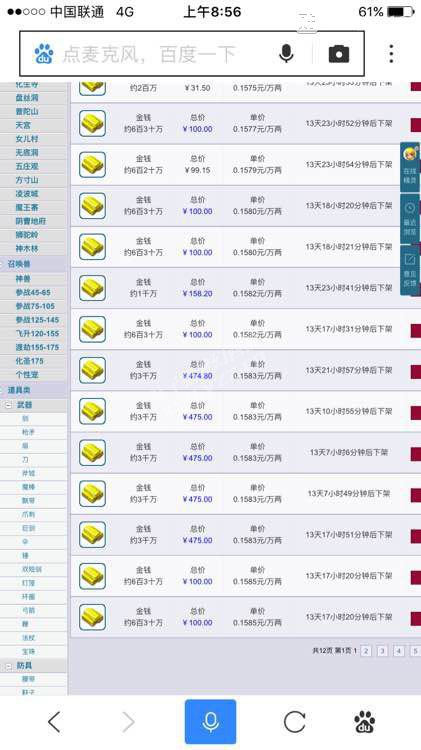This screenshot has height=750, width=421.
Task: Reload the page with the refresh icon
Action: [294, 721]
